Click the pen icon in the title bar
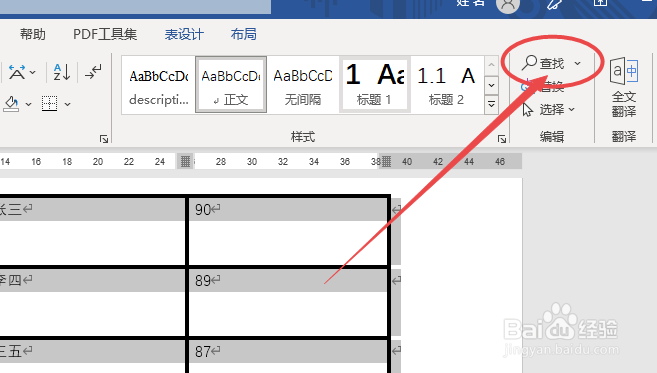This screenshot has height=373, width=657. pyautogui.click(x=554, y=4)
